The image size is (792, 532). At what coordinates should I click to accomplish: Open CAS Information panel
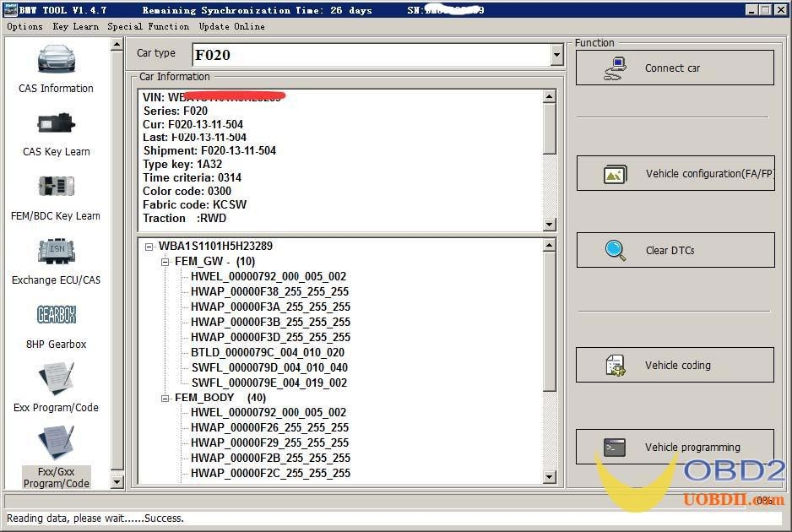pyautogui.click(x=56, y=68)
